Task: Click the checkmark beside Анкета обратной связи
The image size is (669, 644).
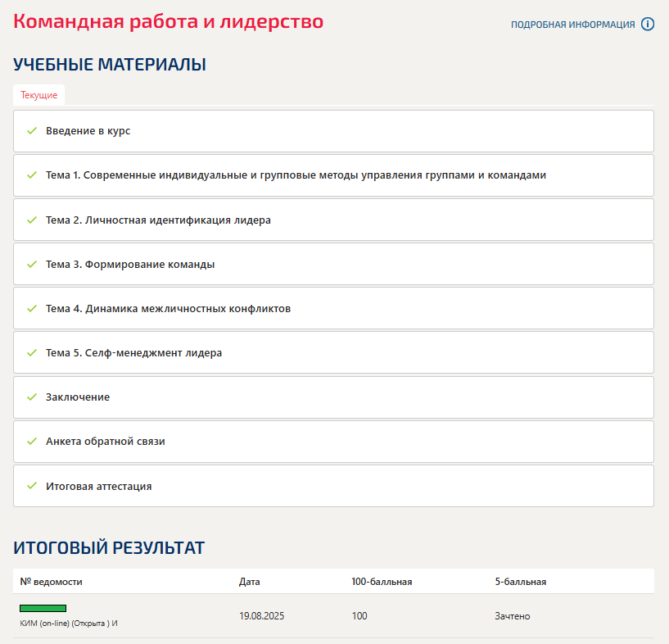Action: pyautogui.click(x=32, y=441)
